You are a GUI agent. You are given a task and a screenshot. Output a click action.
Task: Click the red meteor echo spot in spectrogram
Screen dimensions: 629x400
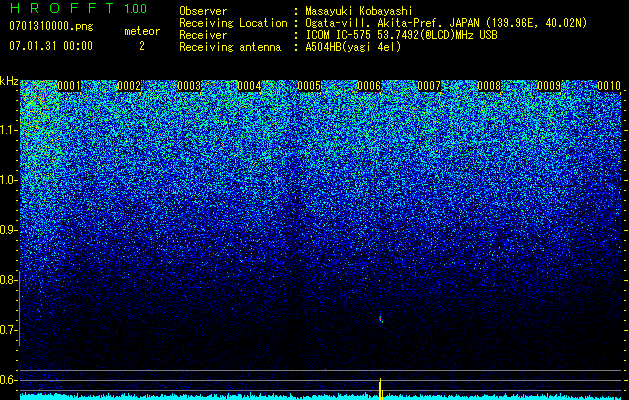[380, 319]
